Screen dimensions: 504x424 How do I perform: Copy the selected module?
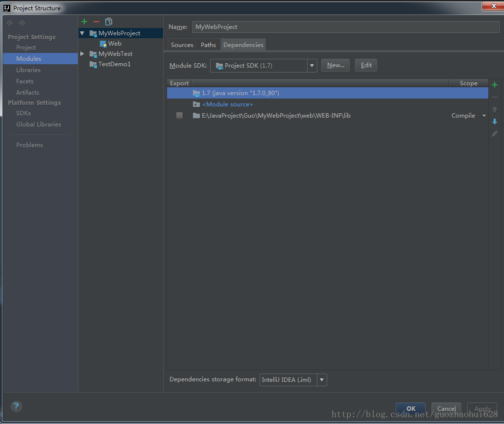pyautogui.click(x=109, y=22)
